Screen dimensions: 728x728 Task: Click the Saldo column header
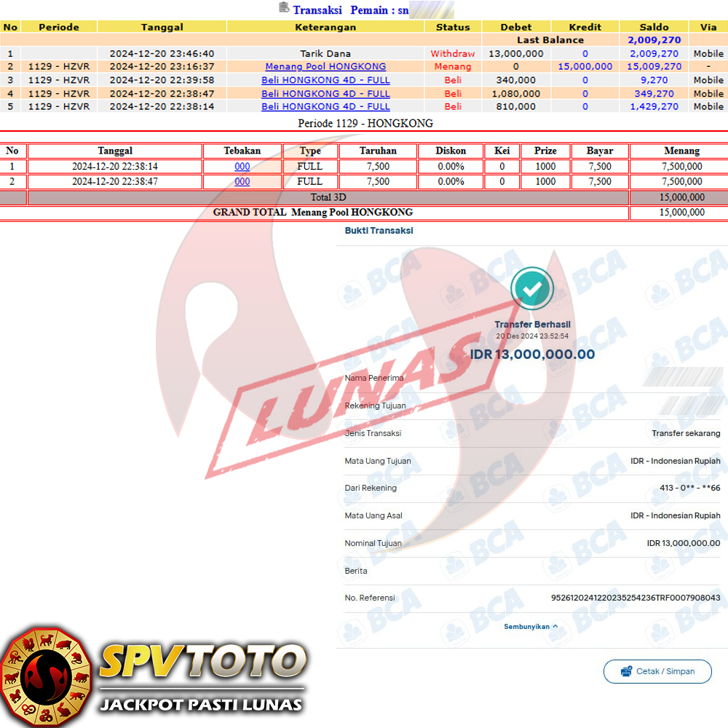pyautogui.click(x=654, y=27)
